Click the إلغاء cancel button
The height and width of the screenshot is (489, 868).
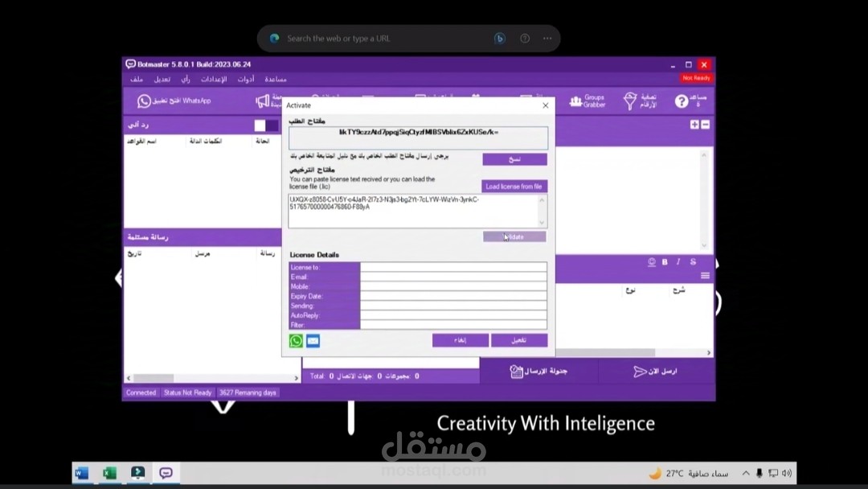461,340
